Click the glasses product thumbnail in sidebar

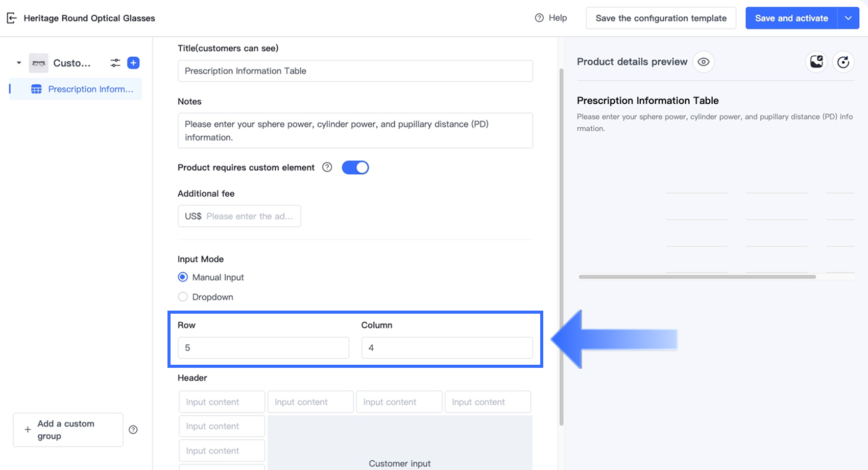pyautogui.click(x=38, y=63)
